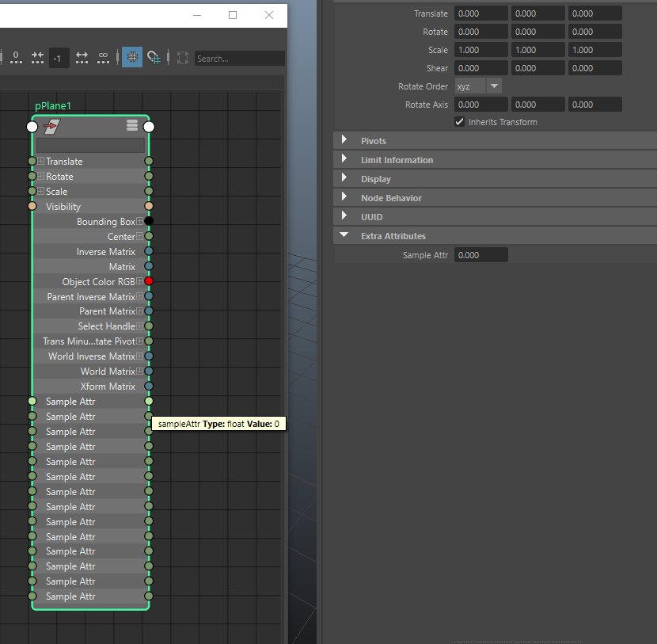Click the red Object Color RGB port

point(149,281)
